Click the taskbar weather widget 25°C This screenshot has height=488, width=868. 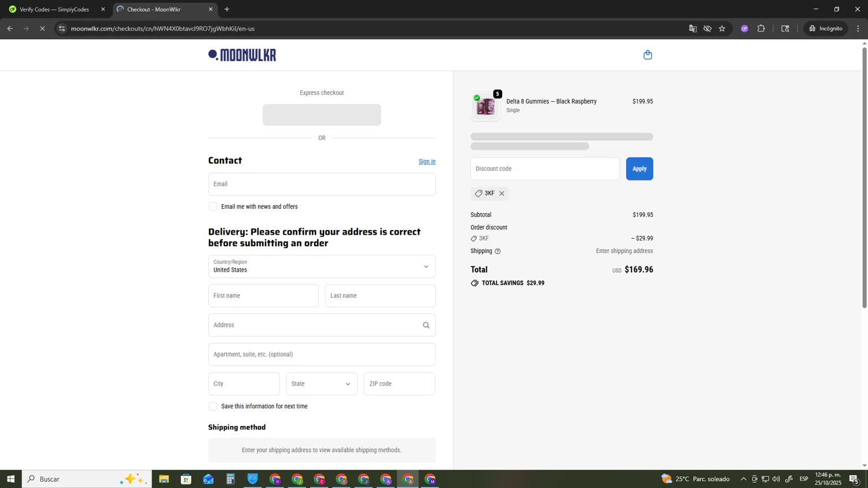[x=696, y=479]
